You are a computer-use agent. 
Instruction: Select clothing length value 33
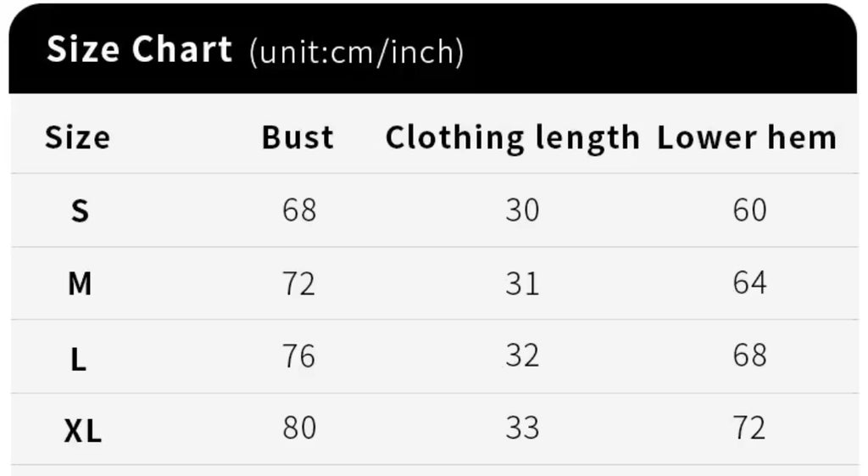click(522, 428)
